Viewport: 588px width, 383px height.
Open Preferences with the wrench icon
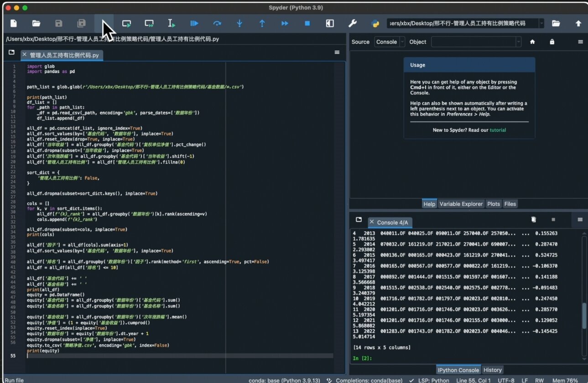click(x=352, y=23)
